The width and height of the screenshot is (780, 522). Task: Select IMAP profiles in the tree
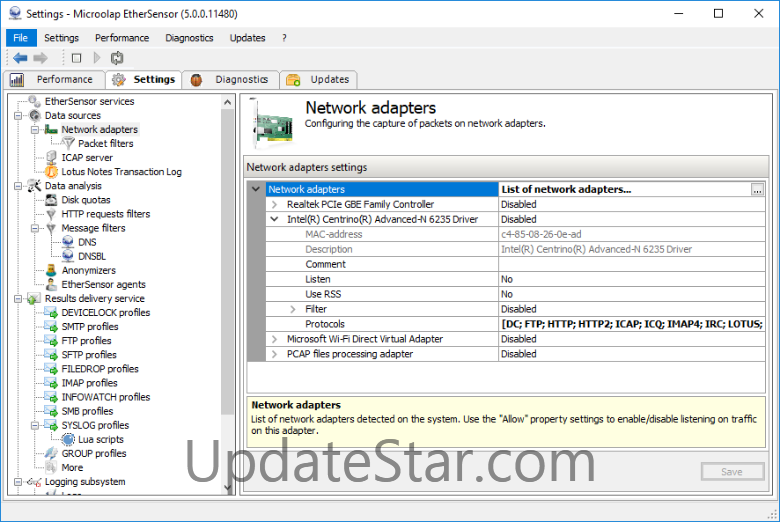click(90, 383)
